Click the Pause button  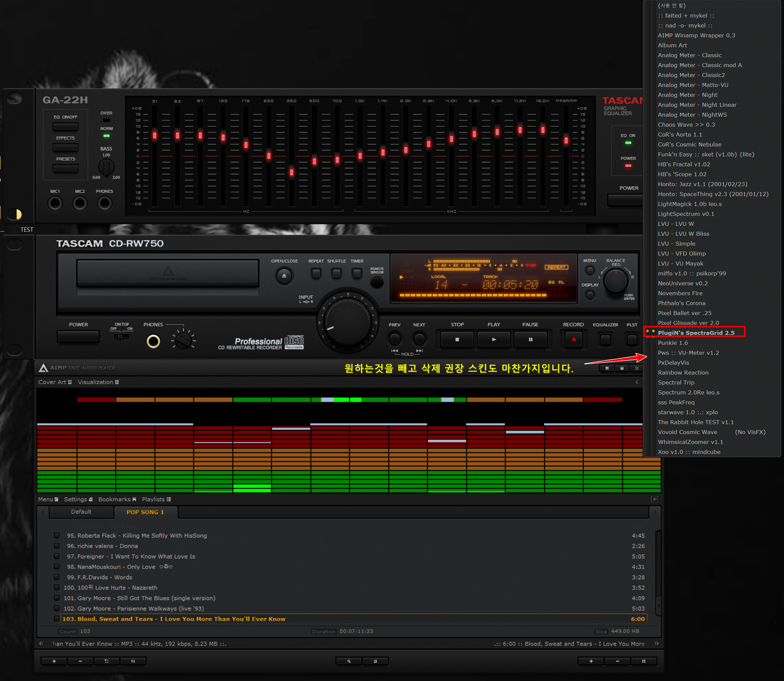[x=530, y=340]
